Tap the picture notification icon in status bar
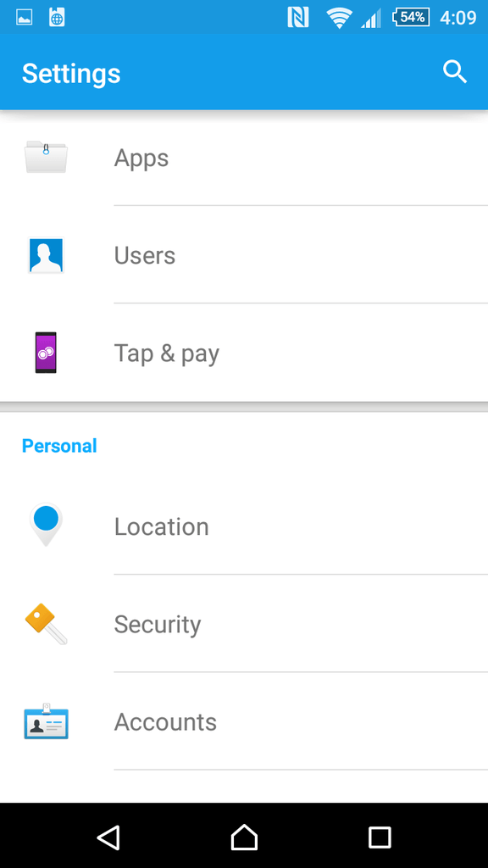 pos(24,17)
